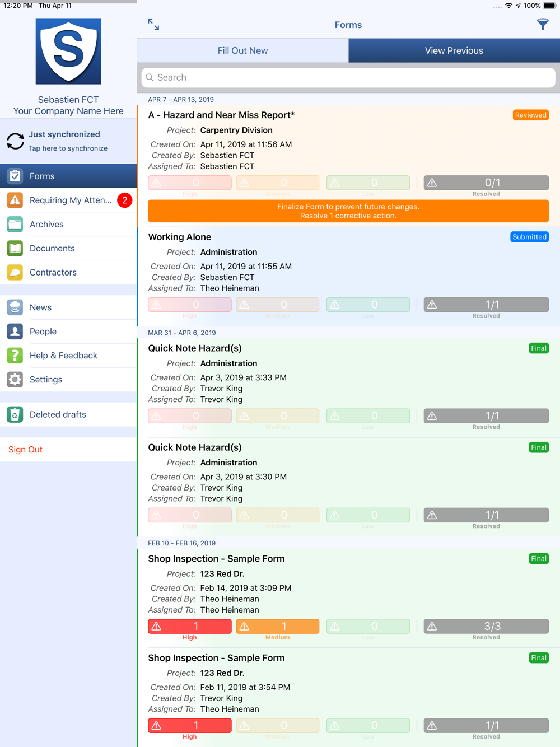Open Documents section

[x=68, y=248]
